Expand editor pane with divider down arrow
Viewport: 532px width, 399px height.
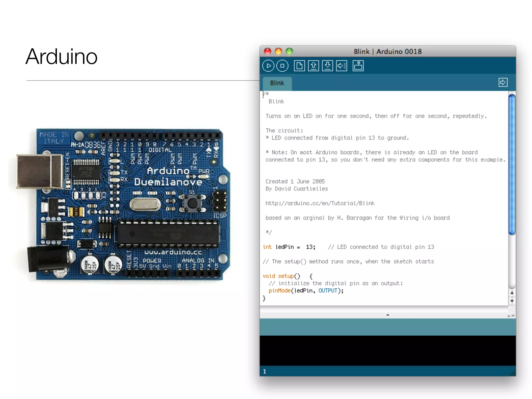(513, 316)
